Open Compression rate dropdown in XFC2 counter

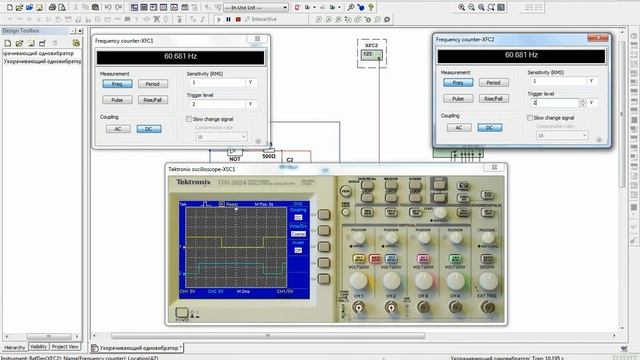tap(562, 136)
